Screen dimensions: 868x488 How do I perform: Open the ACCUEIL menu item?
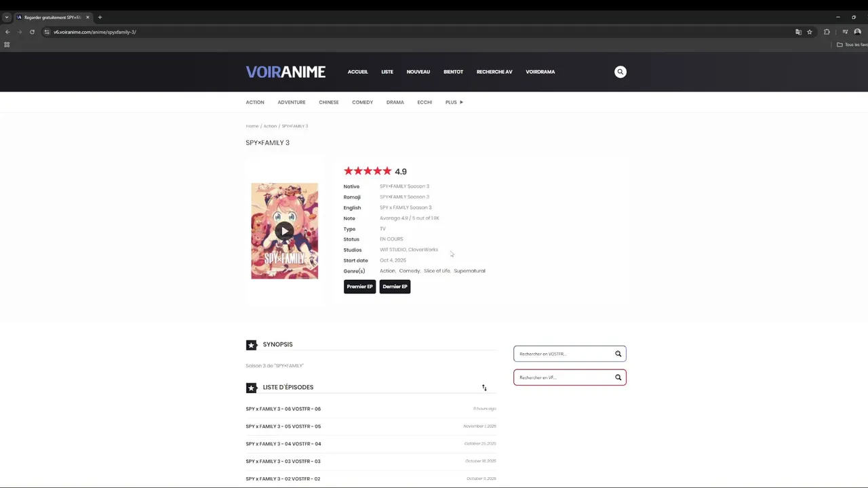tap(357, 72)
